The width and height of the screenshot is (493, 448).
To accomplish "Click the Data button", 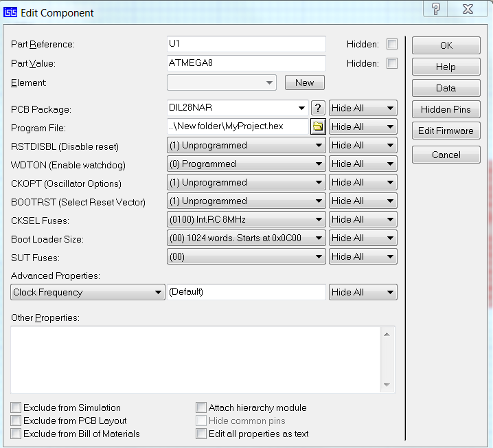I will [446, 88].
